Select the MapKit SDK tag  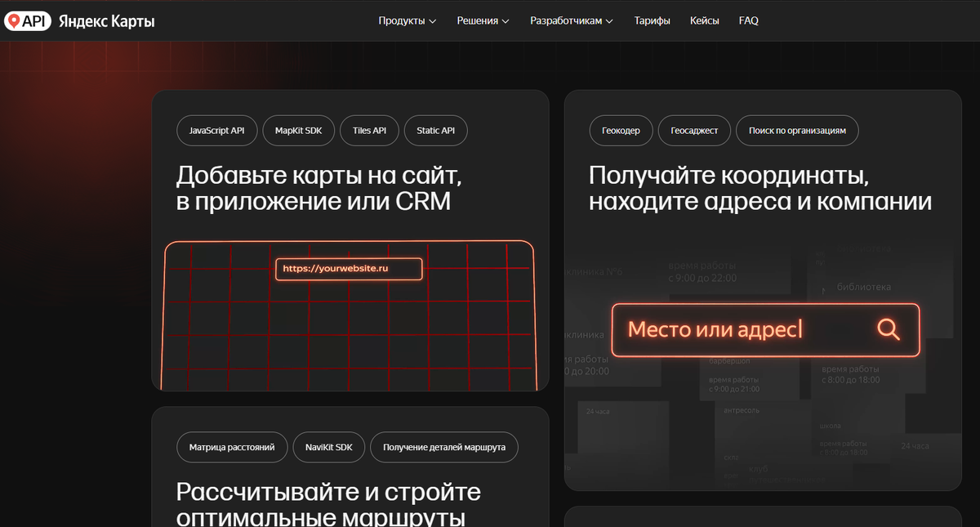[x=298, y=131]
